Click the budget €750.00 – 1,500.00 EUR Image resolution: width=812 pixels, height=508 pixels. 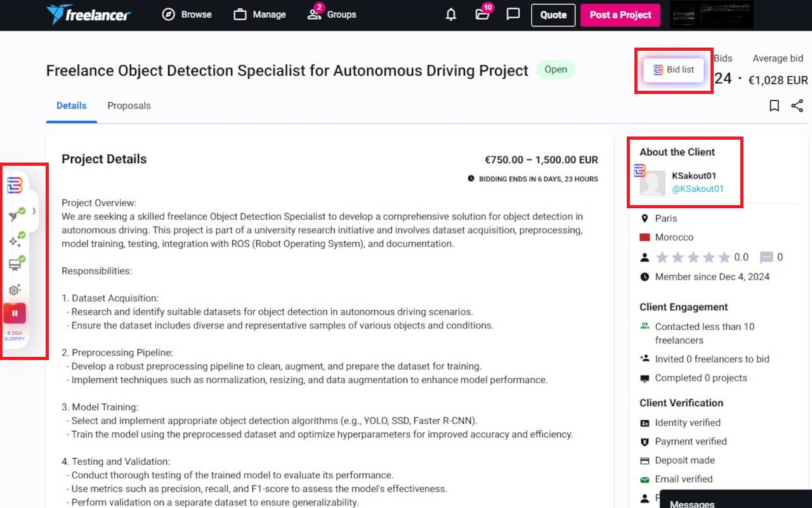(542, 160)
